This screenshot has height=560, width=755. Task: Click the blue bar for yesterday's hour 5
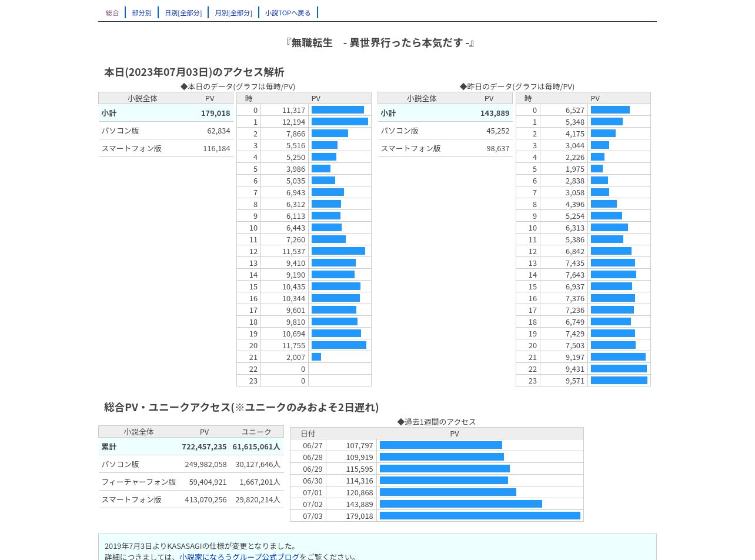click(597, 169)
